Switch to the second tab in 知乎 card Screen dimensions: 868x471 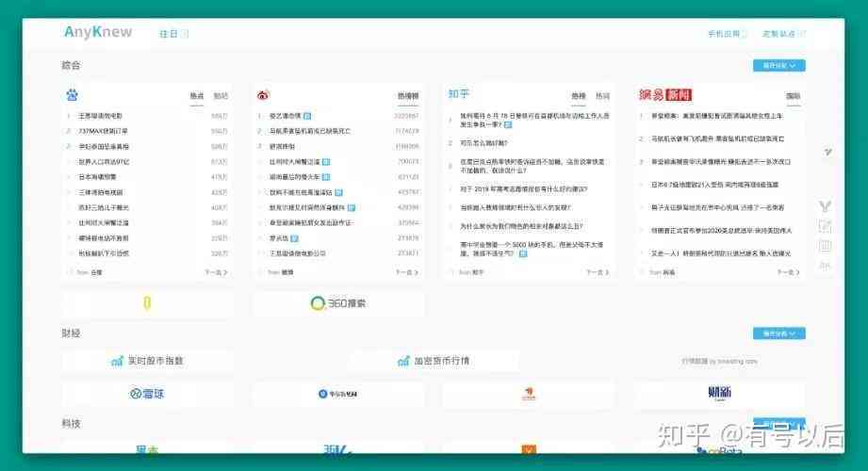(602, 96)
